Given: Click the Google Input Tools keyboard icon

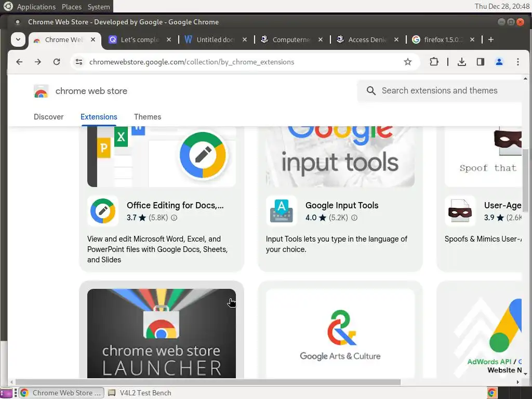Looking at the screenshot, I should click(282, 211).
